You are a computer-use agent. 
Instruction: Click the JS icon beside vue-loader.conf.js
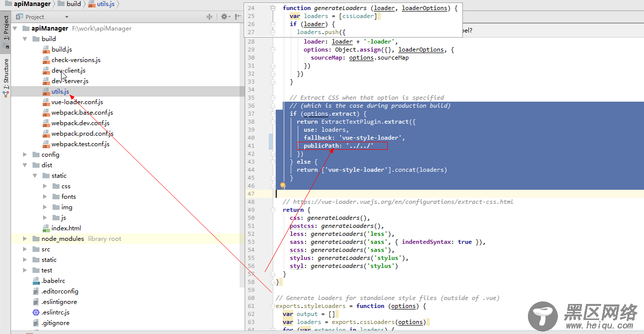(x=46, y=102)
